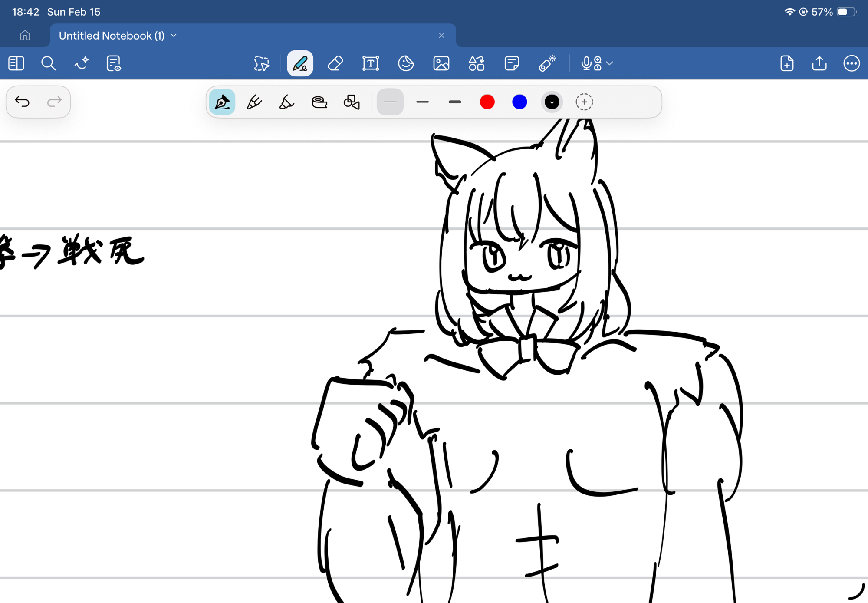868x603 pixels.
Task: Pick the red pen color
Action: 487,102
